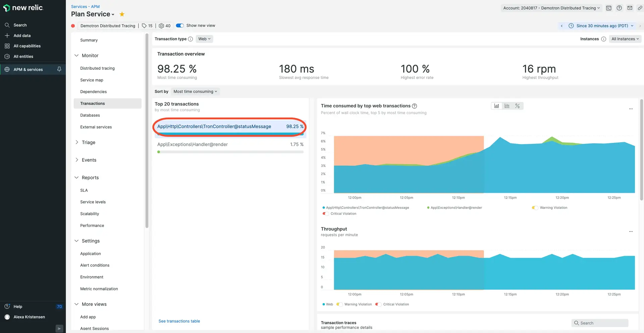Select the percent chart view icon
644x333 pixels.
(518, 106)
